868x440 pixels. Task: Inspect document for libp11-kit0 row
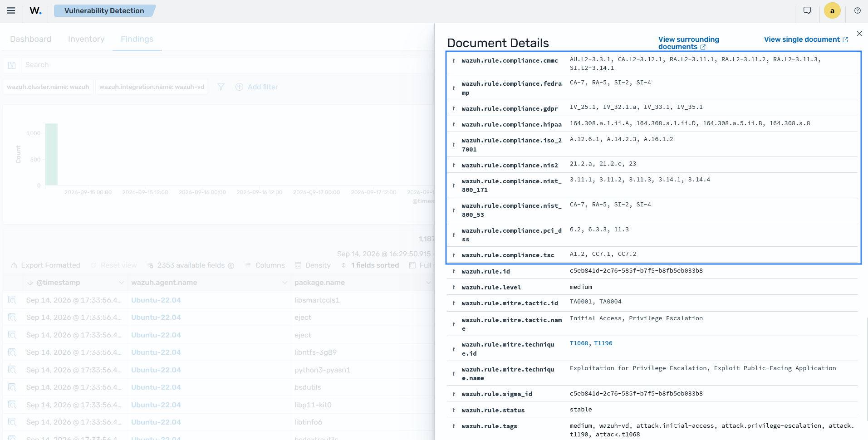[x=12, y=405]
